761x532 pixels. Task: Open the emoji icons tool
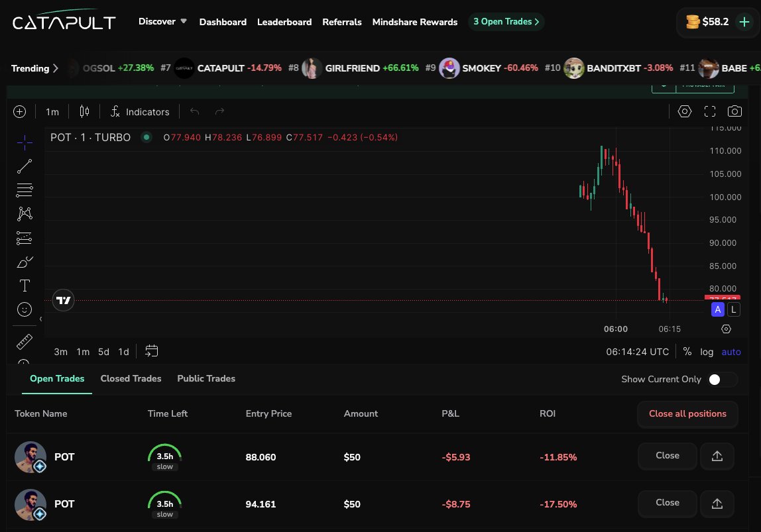[x=25, y=309]
